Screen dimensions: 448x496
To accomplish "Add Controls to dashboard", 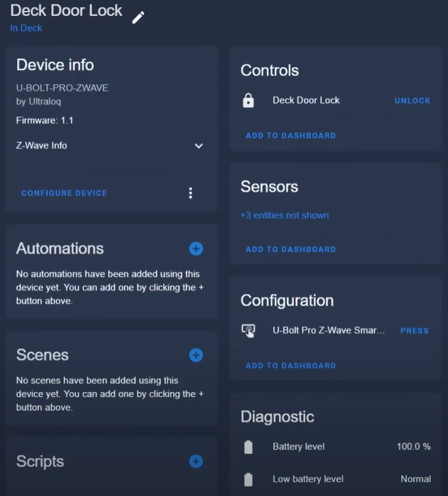I will pos(291,135).
